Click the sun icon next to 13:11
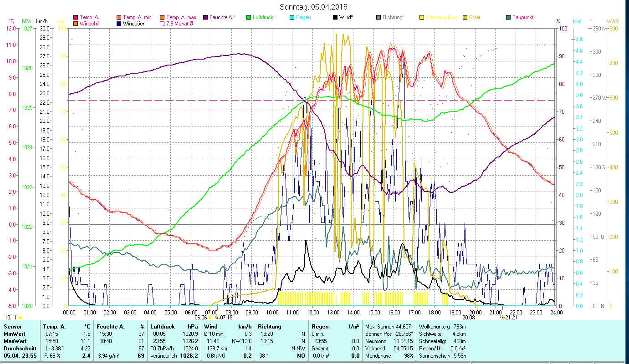Image resolution: width=629 pixels, height=364 pixels. (20, 318)
